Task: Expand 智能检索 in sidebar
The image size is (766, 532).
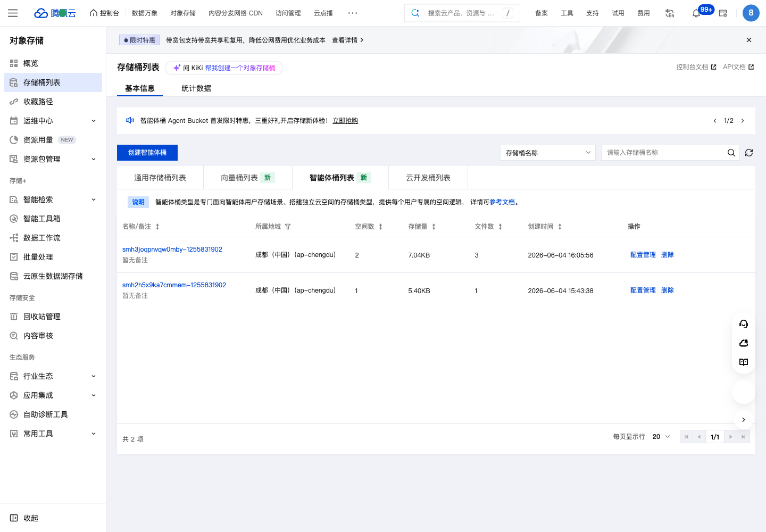Action: point(94,199)
